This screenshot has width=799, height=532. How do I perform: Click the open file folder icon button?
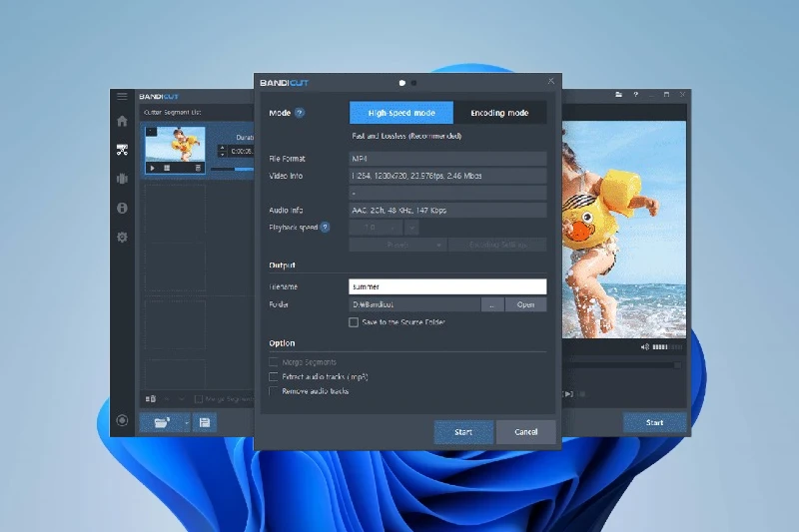pyautogui.click(x=161, y=422)
